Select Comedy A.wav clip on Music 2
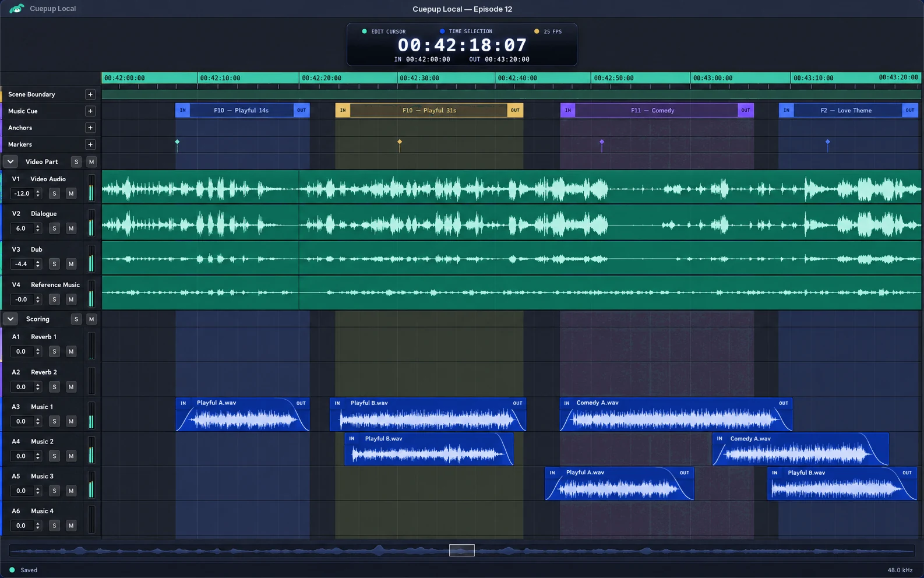The height and width of the screenshot is (578, 924). pyautogui.click(x=800, y=449)
